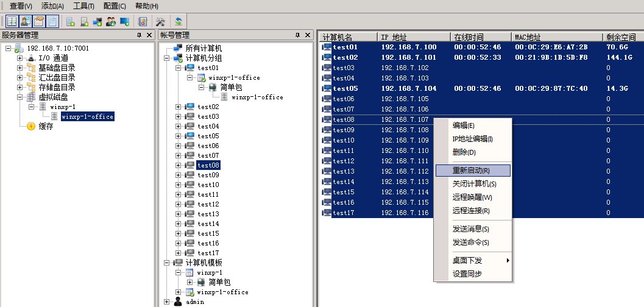The width and height of the screenshot is (644, 307).
Task: Click IP address 192.168.7.103 cell
Action: [x=405, y=78]
